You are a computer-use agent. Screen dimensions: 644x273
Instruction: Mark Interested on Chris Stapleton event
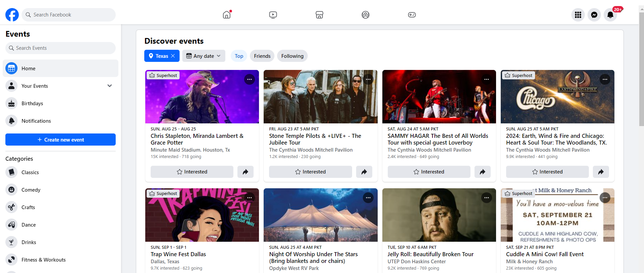[192, 172]
